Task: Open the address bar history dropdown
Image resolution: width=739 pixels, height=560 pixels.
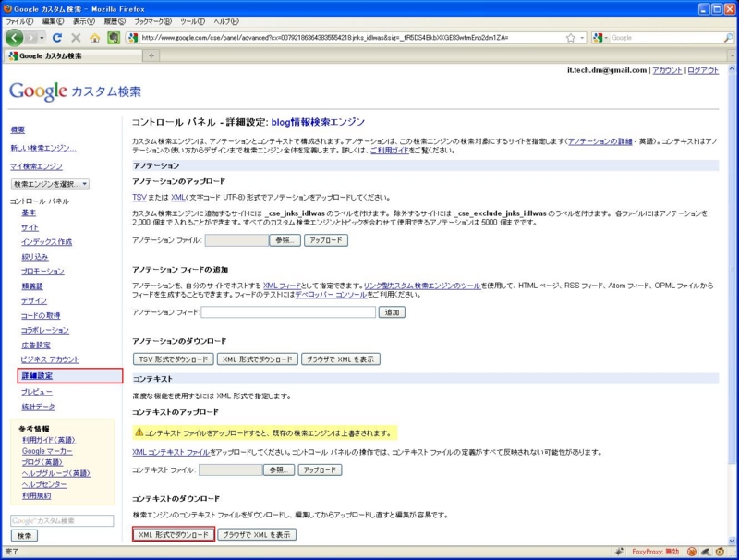Action: pyautogui.click(x=582, y=38)
